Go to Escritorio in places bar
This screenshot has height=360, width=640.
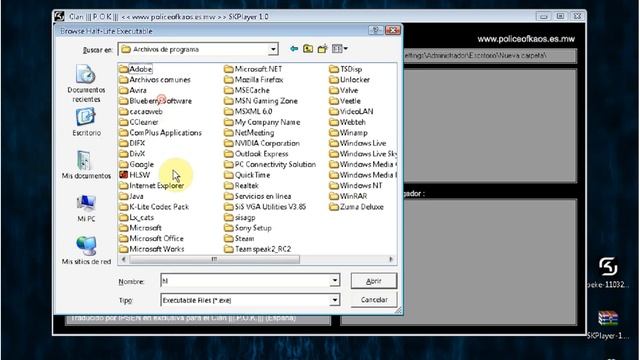click(86, 122)
